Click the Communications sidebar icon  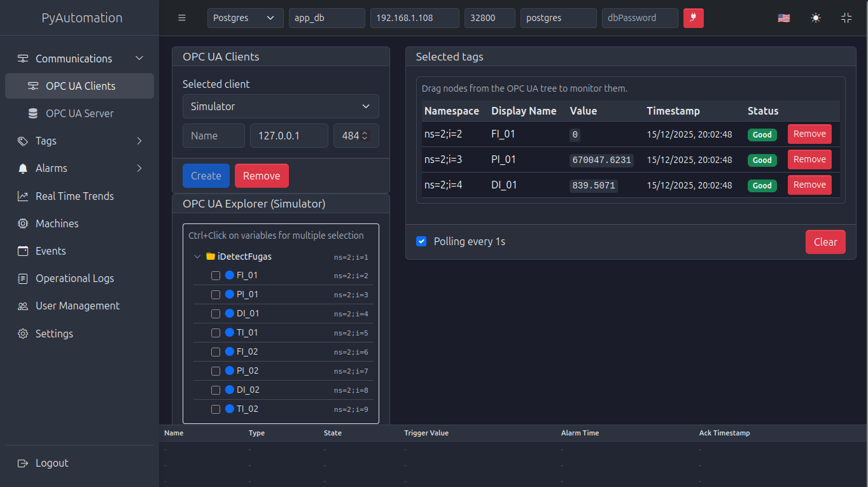23,59
